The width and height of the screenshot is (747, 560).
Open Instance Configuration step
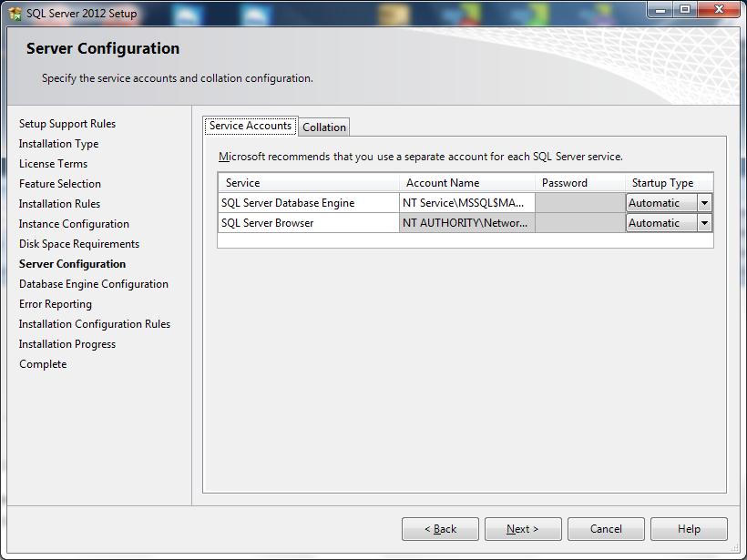point(74,224)
